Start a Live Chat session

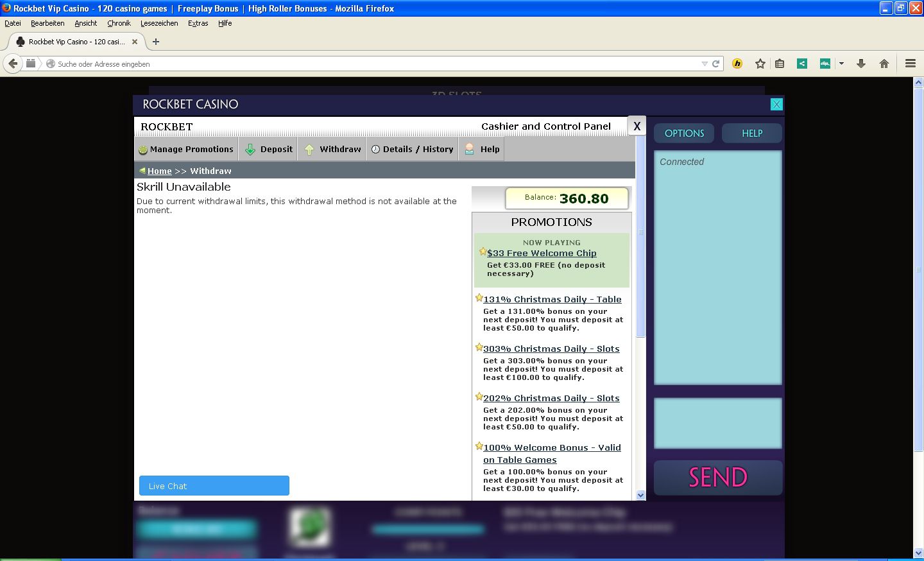(x=214, y=486)
